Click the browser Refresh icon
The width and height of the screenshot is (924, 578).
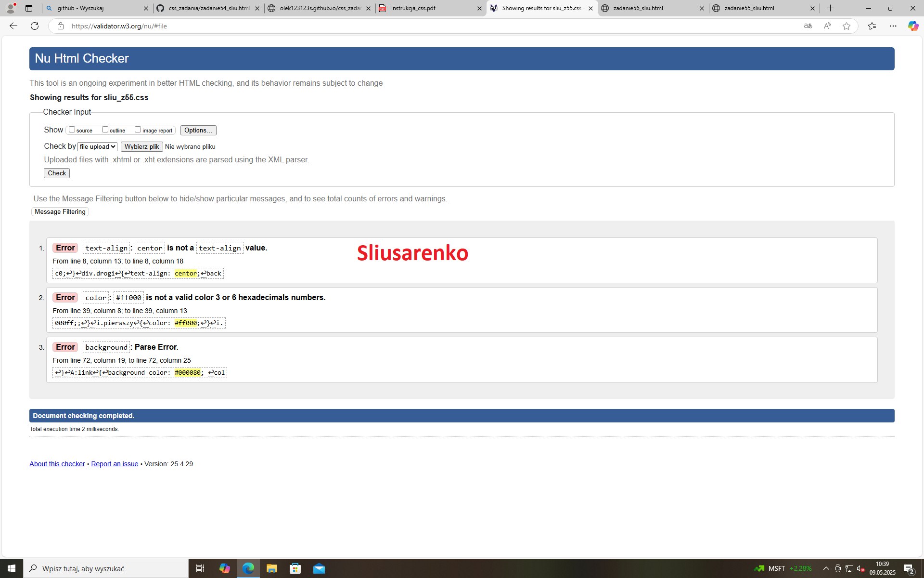point(35,26)
